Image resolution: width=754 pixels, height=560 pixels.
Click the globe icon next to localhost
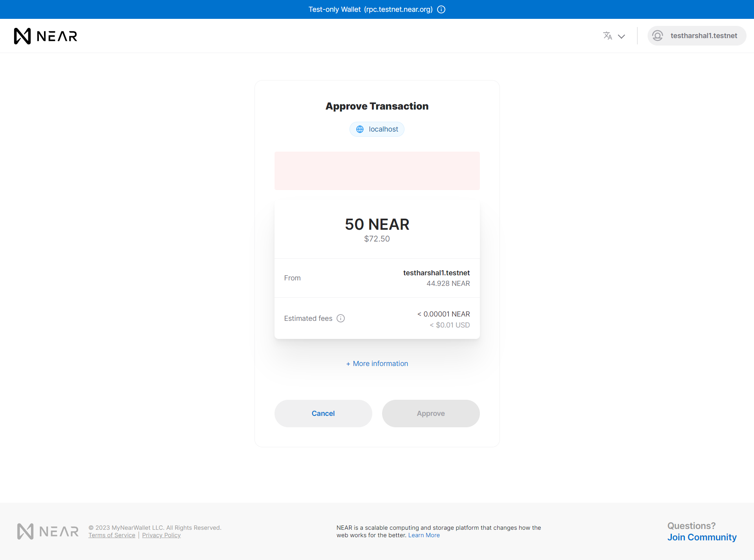click(360, 129)
